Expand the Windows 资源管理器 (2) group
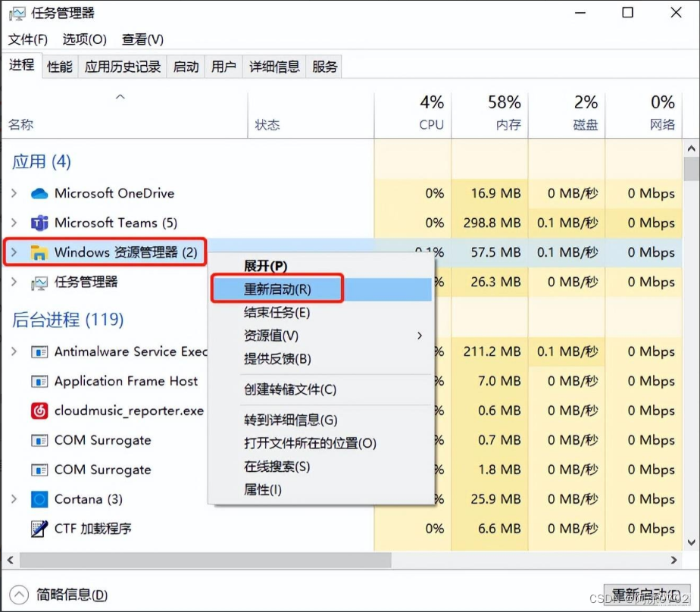 pos(14,252)
